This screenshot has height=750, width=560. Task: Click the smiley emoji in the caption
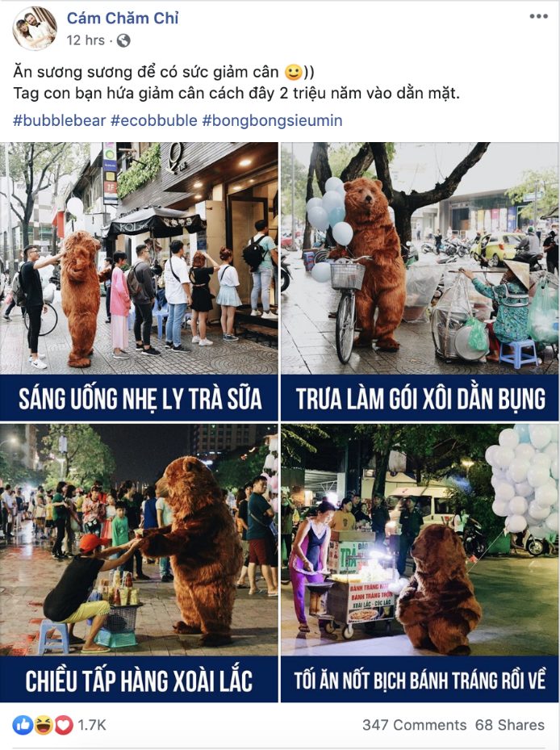293,72
